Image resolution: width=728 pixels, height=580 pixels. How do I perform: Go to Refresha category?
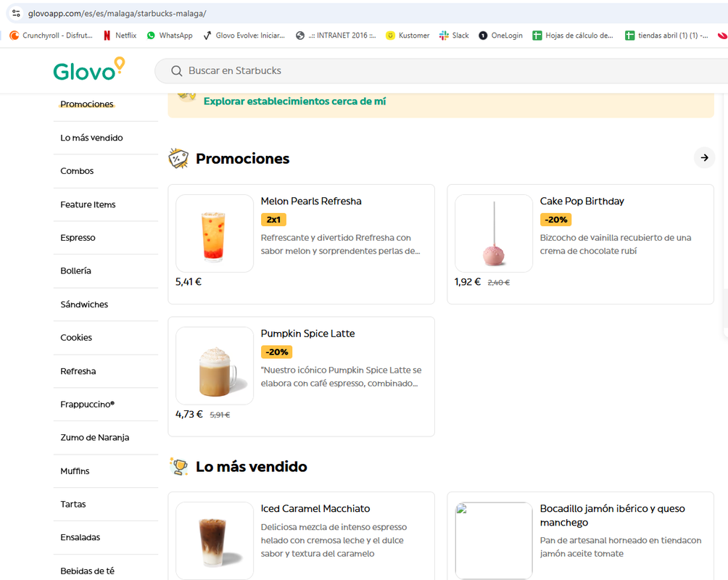(x=78, y=371)
